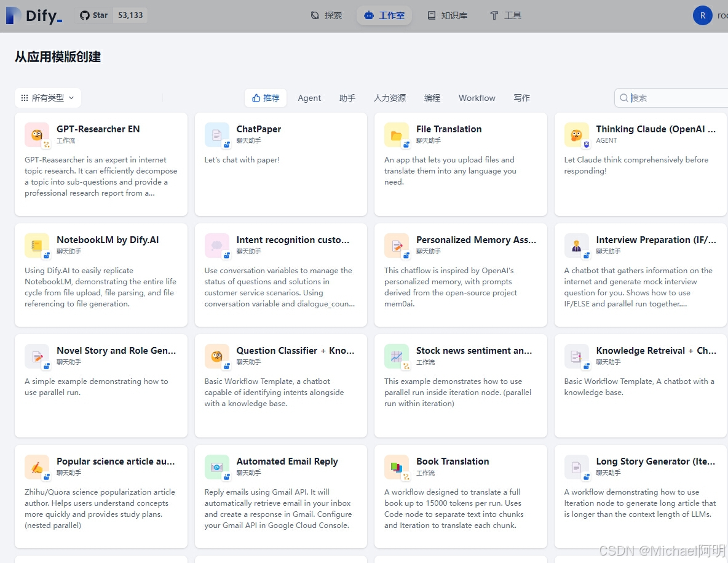728x563 pixels.
Task: Click the Popular science article icon
Action: [37, 467]
